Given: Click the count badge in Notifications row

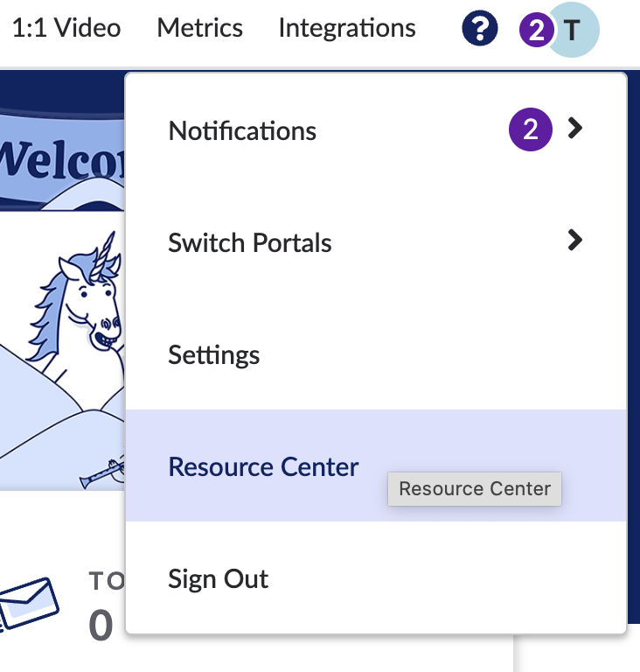Looking at the screenshot, I should pyautogui.click(x=531, y=131).
